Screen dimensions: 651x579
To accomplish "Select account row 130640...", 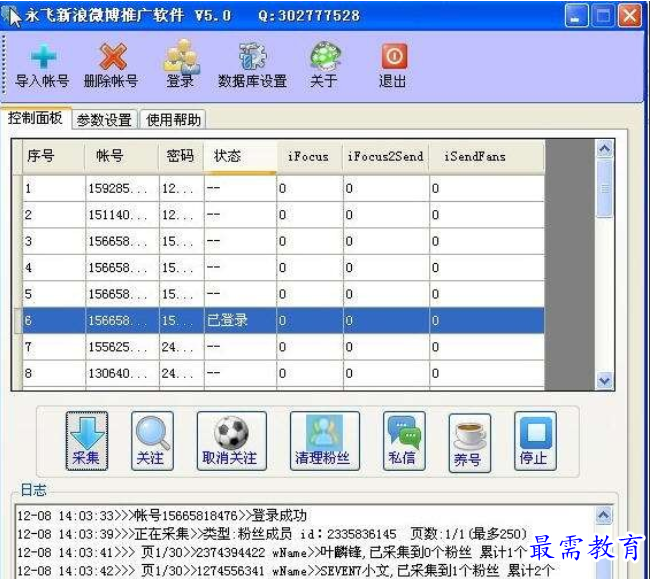I will pyautogui.click(x=283, y=374).
